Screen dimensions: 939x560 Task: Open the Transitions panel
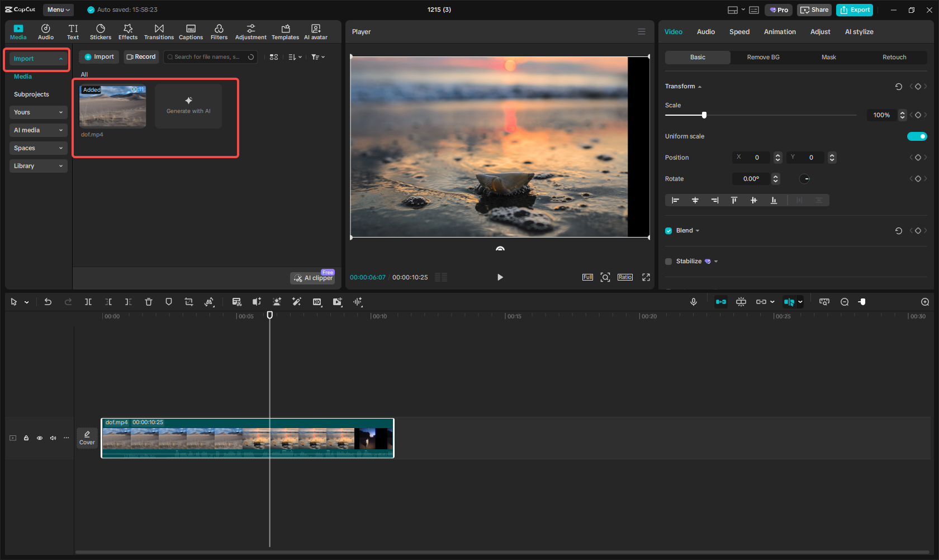point(159,32)
